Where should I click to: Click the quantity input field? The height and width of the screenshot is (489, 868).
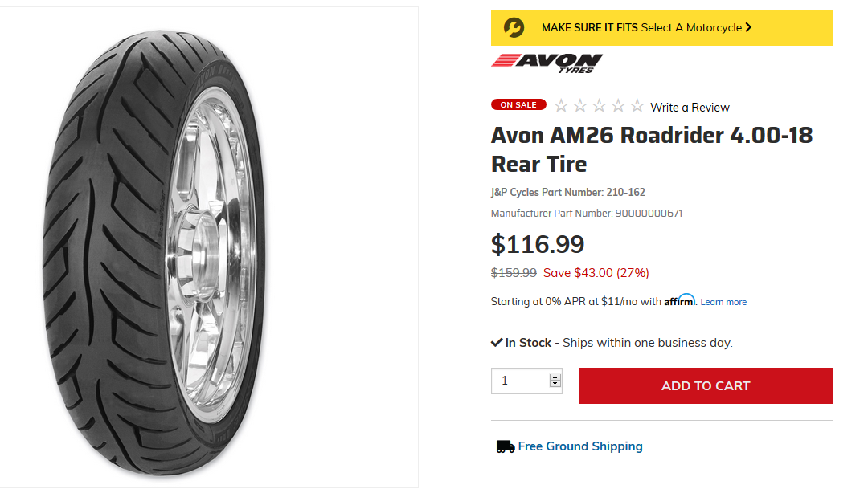tap(520, 381)
